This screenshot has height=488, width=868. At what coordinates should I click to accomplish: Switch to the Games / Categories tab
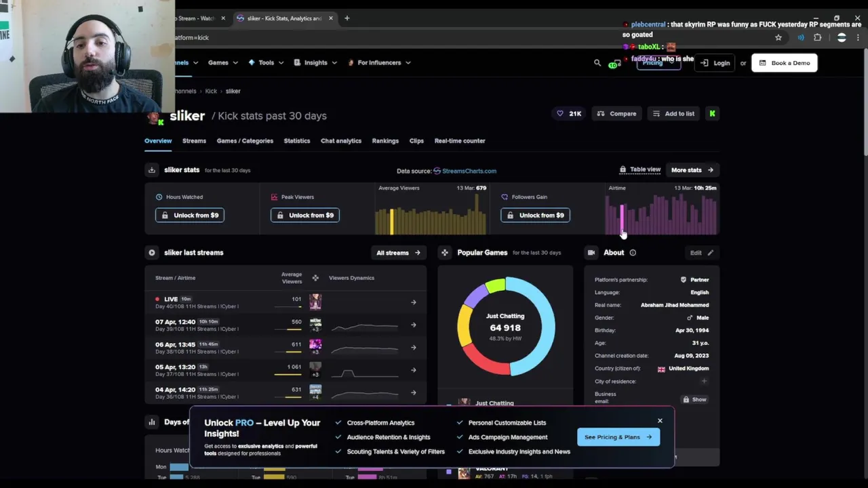pyautogui.click(x=245, y=141)
